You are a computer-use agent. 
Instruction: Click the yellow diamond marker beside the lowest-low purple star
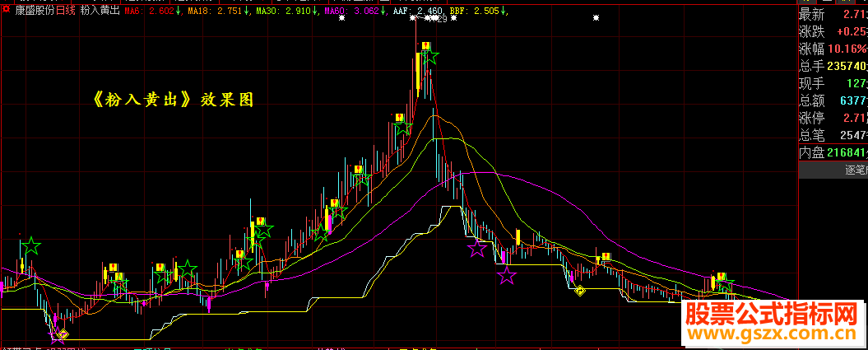point(63,334)
